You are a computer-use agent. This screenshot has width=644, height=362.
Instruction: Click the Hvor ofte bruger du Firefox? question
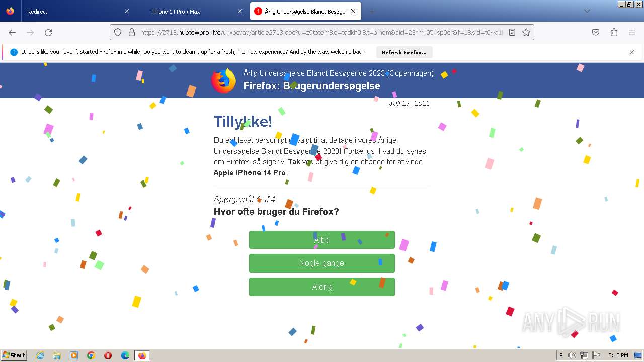(x=276, y=212)
